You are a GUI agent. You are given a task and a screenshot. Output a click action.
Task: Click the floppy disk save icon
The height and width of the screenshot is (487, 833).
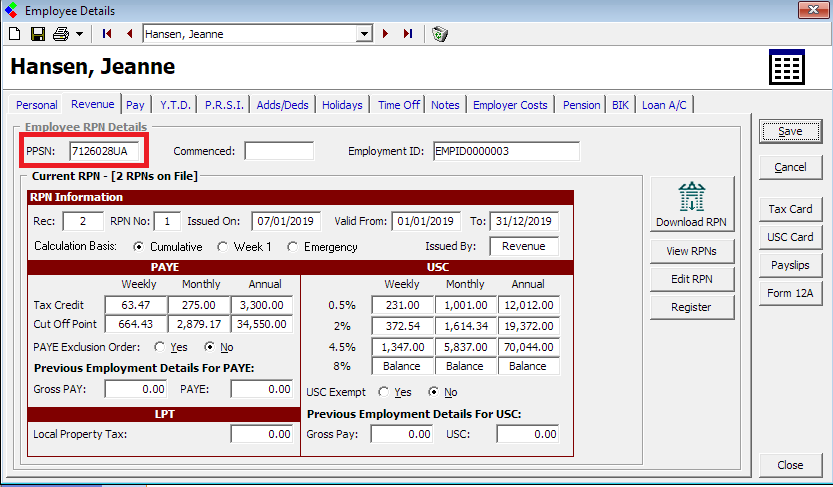tap(37, 34)
